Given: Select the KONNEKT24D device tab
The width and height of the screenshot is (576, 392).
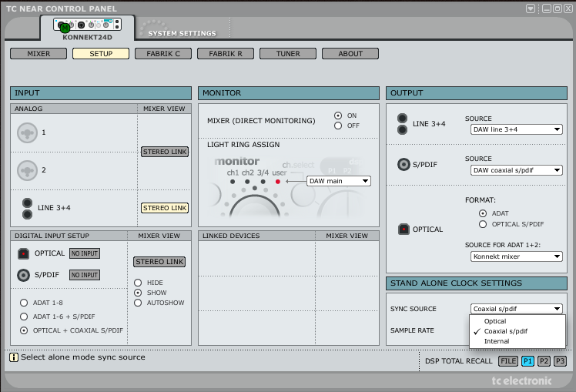Looking at the screenshot, I should click(88, 28).
